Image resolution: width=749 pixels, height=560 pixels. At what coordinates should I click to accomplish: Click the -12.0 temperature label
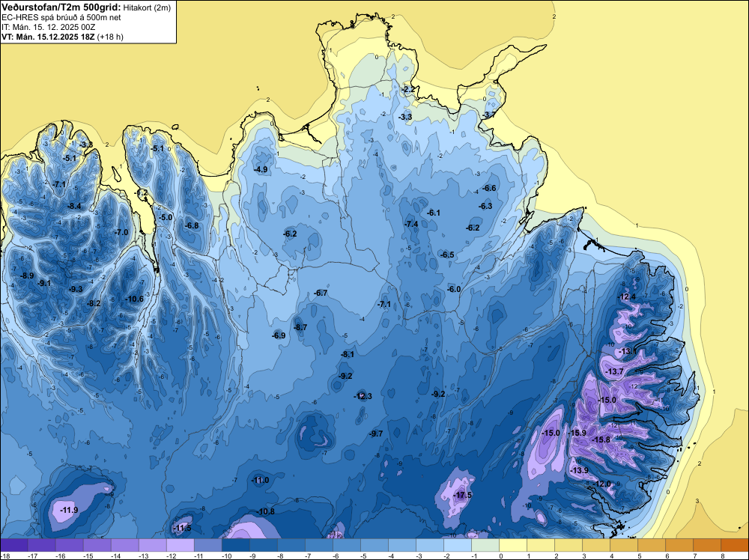click(x=602, y=484)
